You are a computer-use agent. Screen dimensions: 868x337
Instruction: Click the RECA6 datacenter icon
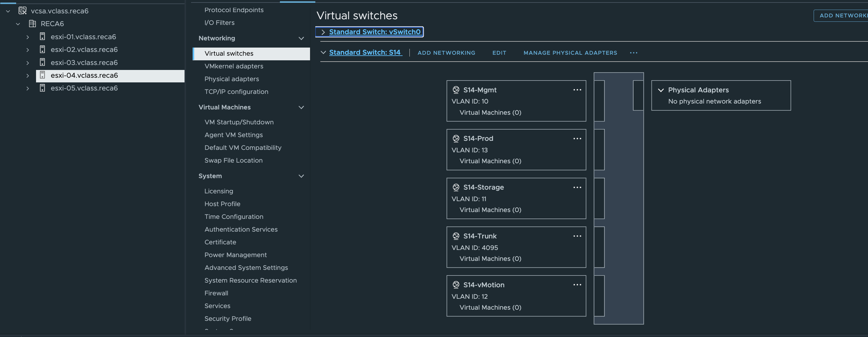click(x=32, y=24)
